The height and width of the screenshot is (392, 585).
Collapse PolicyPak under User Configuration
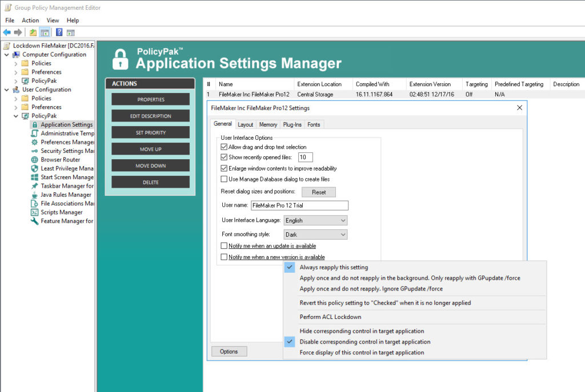click(15, 116)
